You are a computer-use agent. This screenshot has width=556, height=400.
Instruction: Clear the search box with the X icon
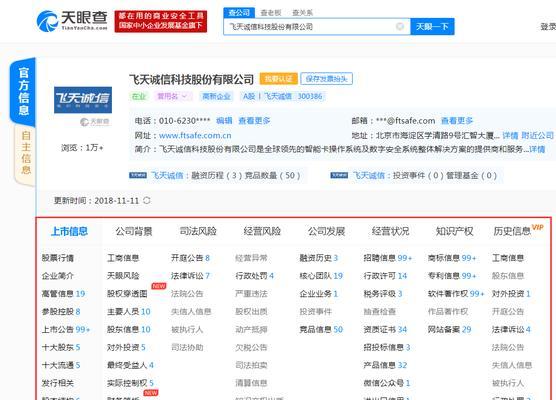pos(400,27)
